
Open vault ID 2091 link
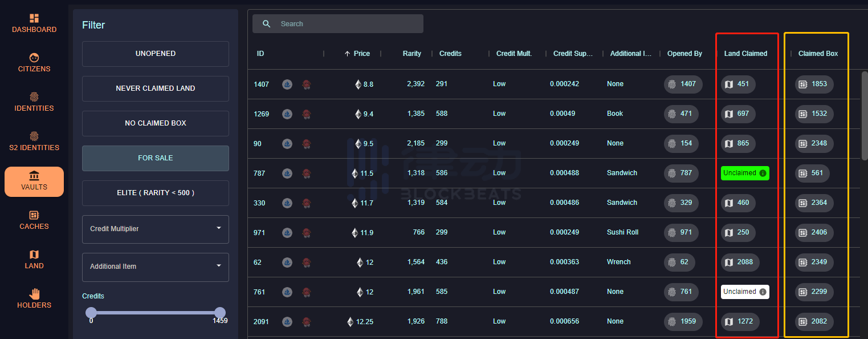[x=261, y=322]
